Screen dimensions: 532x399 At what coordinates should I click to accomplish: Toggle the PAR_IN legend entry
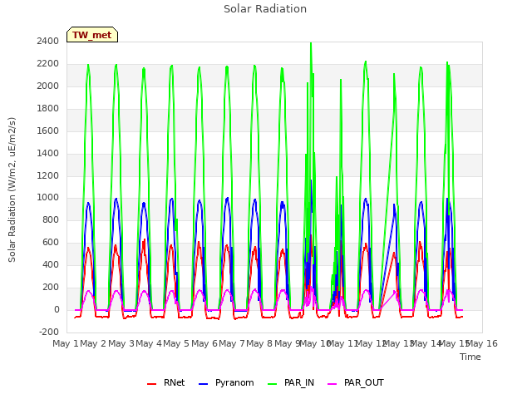tap(291, 383)
